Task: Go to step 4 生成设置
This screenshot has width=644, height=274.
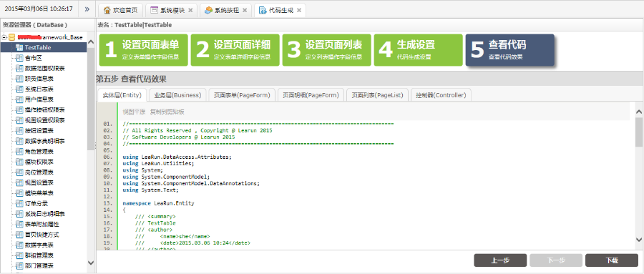Action: (418, 49)
